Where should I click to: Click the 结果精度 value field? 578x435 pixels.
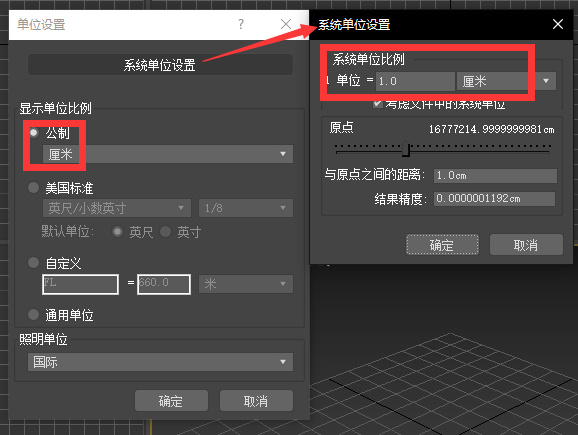click(494, 199)
